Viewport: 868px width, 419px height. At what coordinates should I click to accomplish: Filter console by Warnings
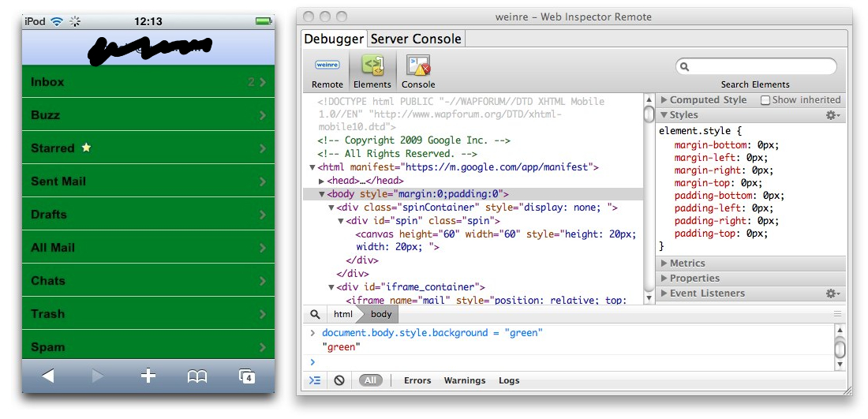coord(464,380)
